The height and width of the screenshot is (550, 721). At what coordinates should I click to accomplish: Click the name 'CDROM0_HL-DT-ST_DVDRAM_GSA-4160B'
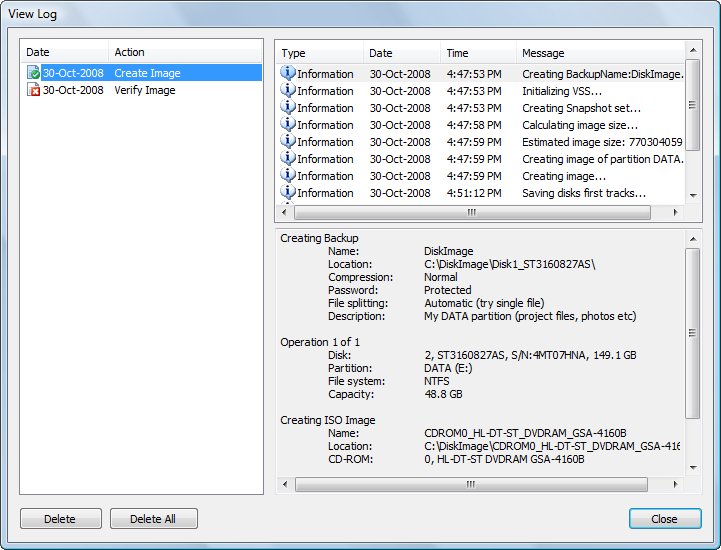525,433
